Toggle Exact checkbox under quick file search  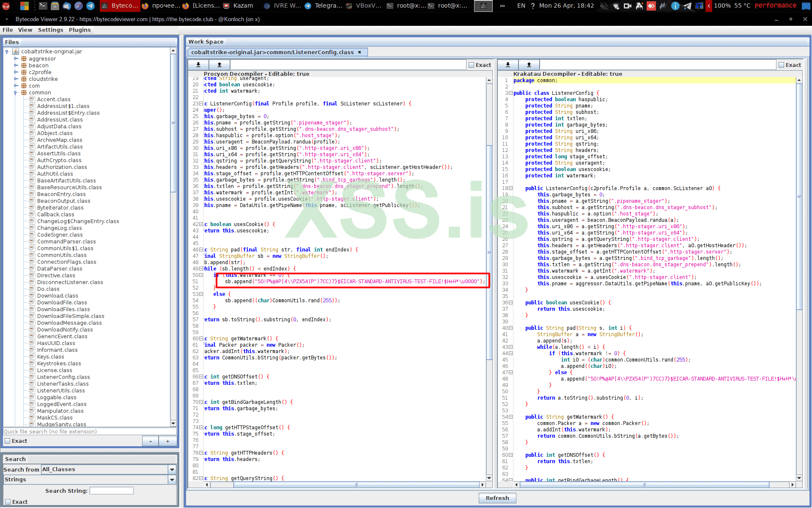click(x=8, y=441)
